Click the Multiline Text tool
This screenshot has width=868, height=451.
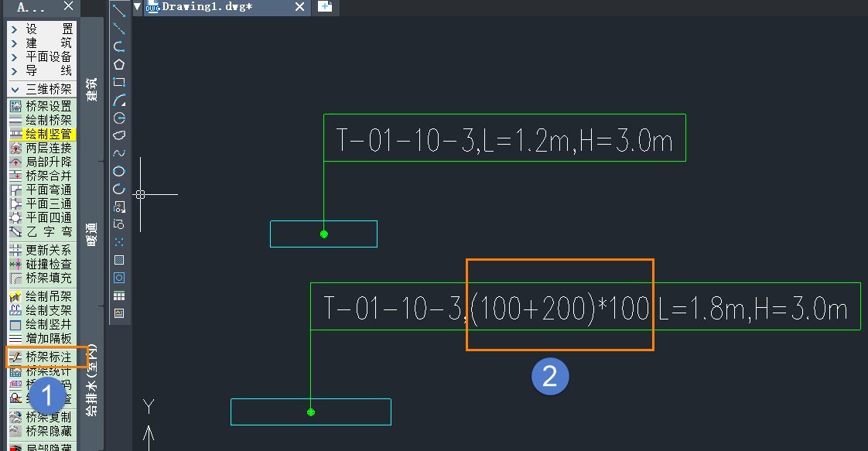(119, 313)
